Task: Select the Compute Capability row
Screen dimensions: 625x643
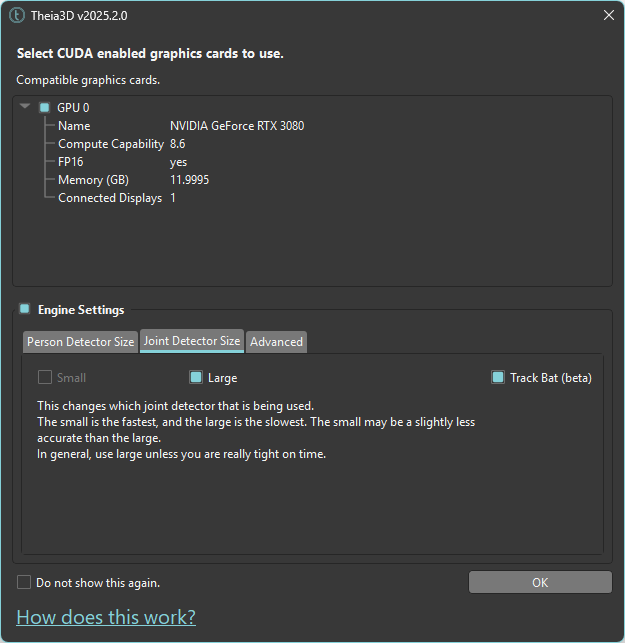Action: [110, 144]
